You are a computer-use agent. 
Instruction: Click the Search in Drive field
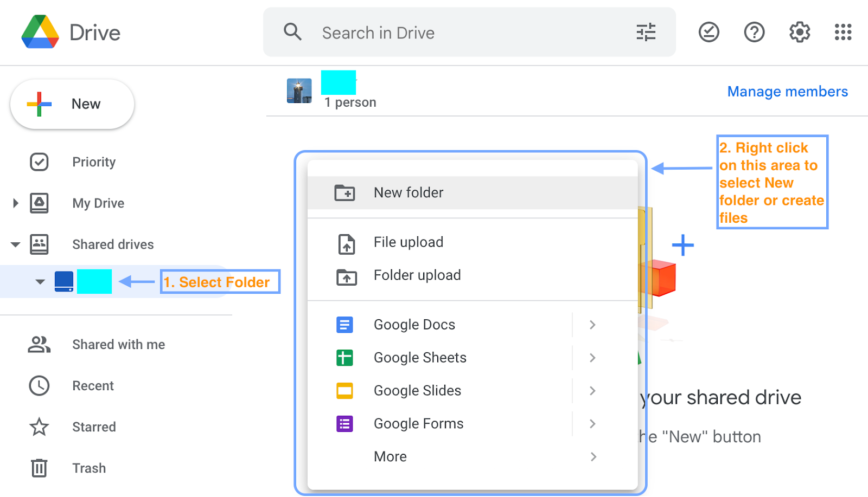click(x=469, y=33)
